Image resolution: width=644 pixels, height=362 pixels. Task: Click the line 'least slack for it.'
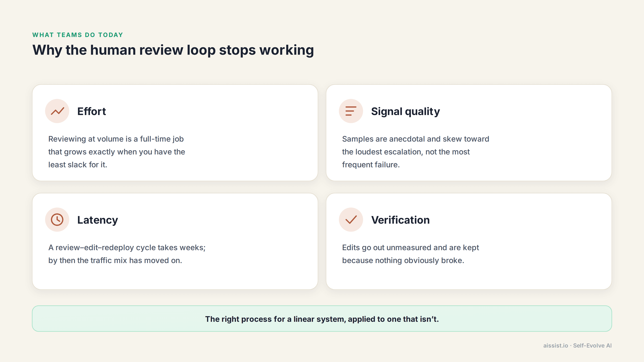(78, 165)
